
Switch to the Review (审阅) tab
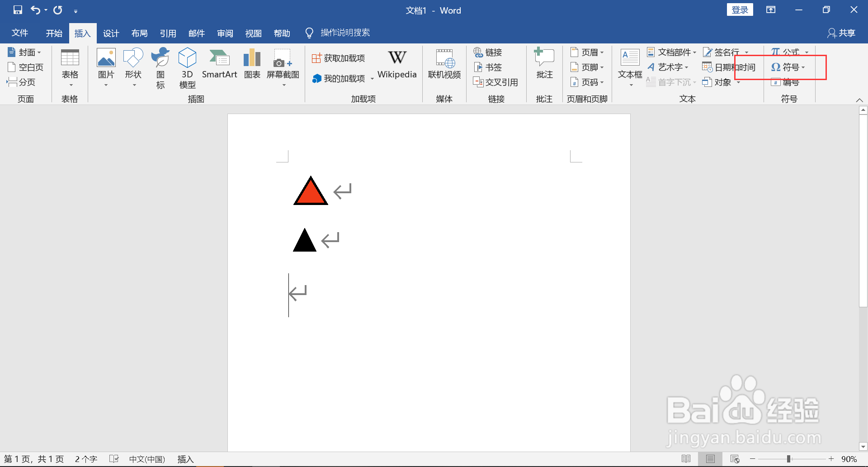click(225, 33)
